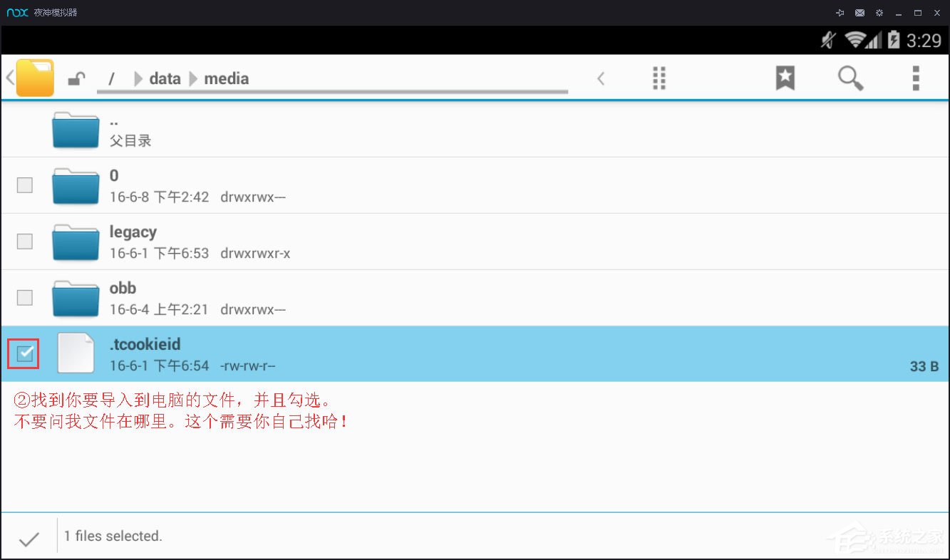Click the left chevron before the toolbar icons
The image size is (950, 560).
[601, 78]
